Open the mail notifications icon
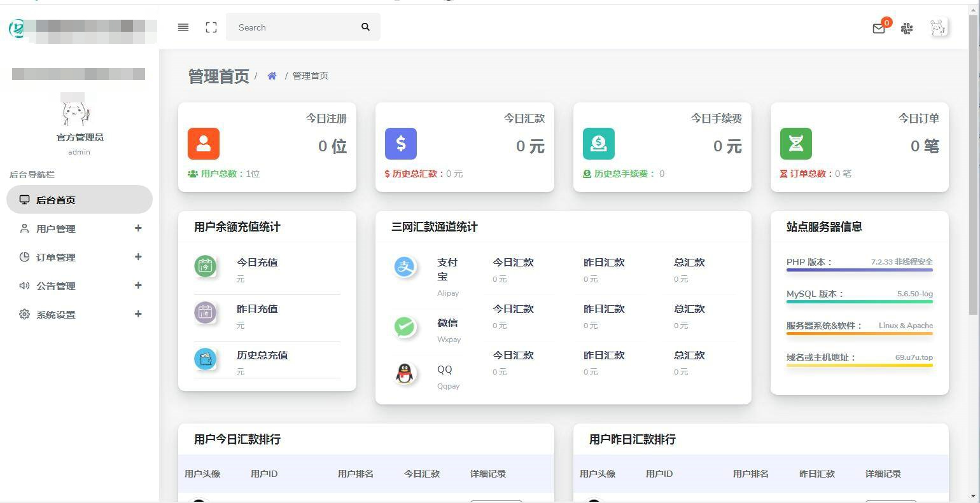This screenshot has height=503, width=980. tap(879, 28)
